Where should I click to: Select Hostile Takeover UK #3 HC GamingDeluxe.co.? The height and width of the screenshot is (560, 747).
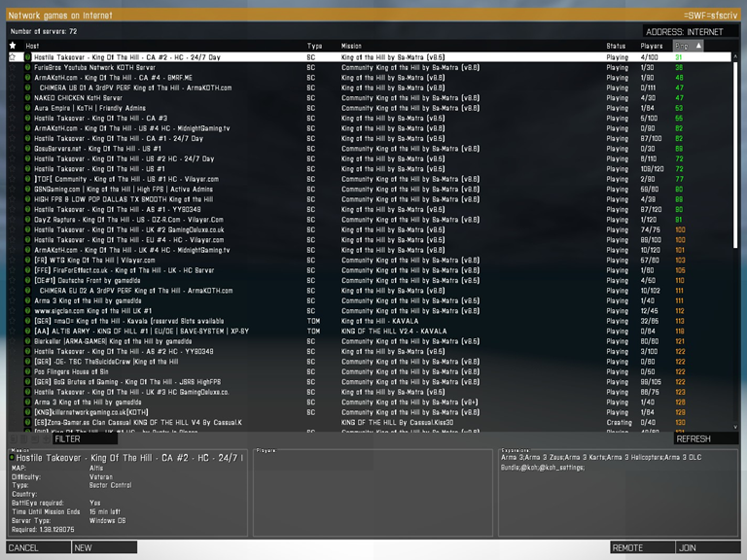[370, 392]
